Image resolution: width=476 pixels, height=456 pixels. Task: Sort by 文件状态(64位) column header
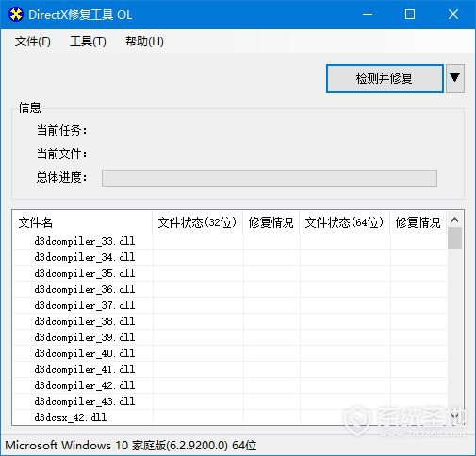344,222
